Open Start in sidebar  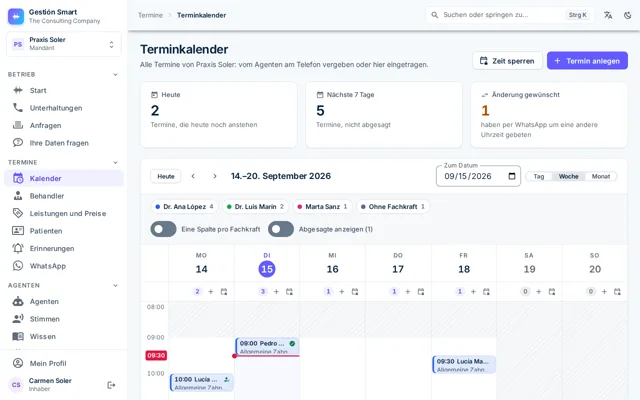pos(64,90)
